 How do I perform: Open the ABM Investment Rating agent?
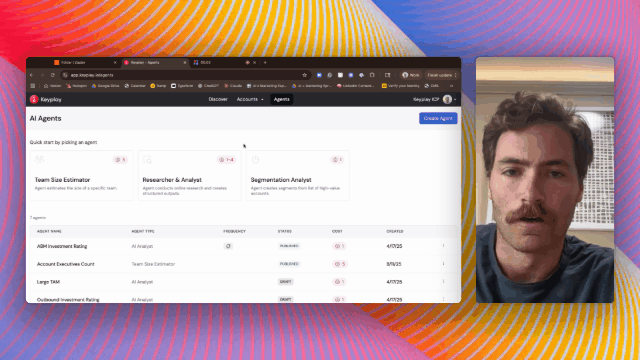(x=62, y=246)
